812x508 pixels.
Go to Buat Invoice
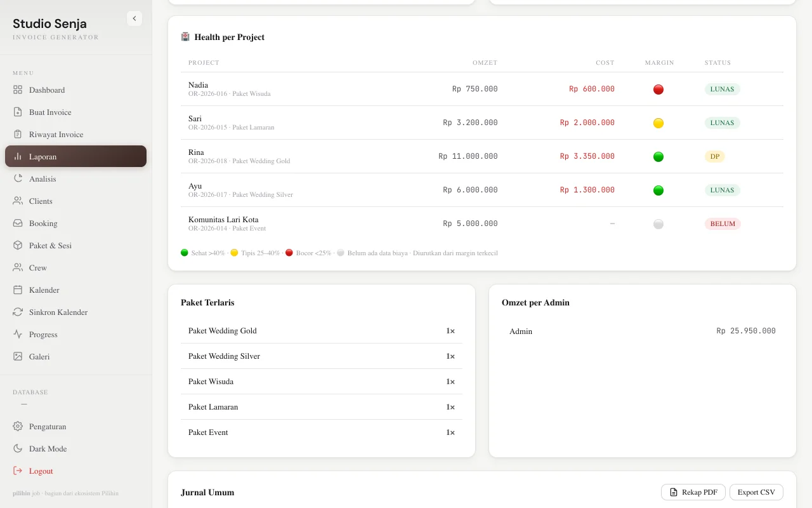(x=75, y=112)
